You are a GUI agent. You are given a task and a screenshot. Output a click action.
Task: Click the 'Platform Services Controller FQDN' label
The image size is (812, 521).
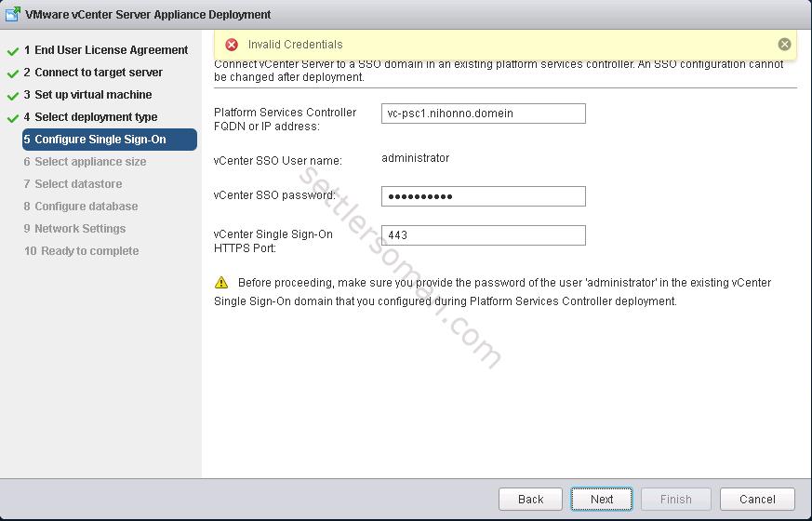[x=285, y=119]
